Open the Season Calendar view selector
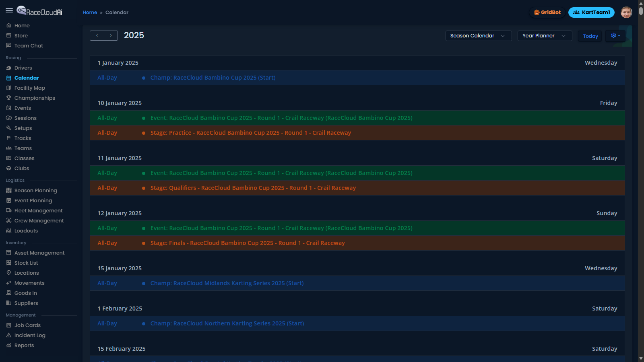The image size is (644, 362). click(478, 35)
